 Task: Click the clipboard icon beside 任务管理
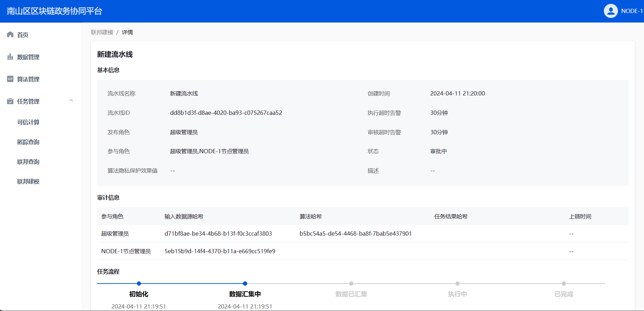(10, 101)
